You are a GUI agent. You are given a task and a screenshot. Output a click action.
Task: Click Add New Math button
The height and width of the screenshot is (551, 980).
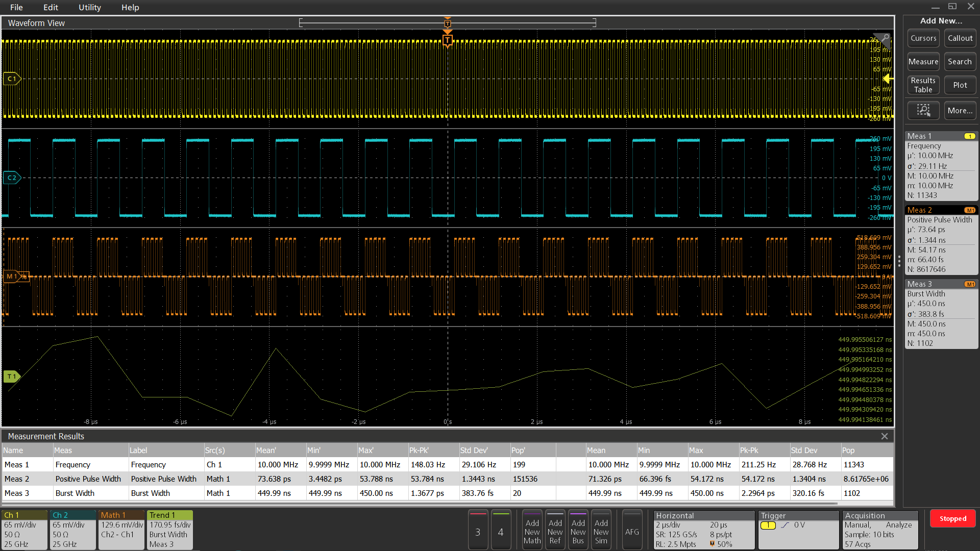tap(532, 530)
